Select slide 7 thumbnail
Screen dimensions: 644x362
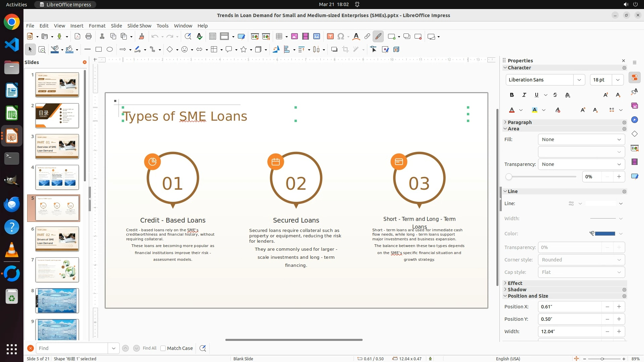click(x=57, y=270)
